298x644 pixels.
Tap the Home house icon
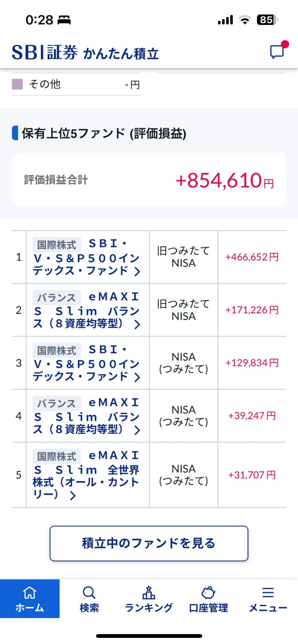pyautogui.click(x=30, y=593)
